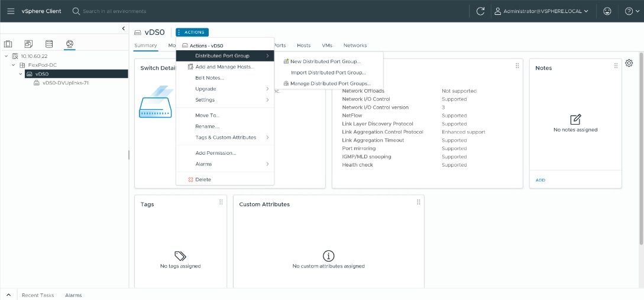Choose Import Distributed Port Group
Image resolution: width=644 pixels, height=300 pixels.
click(328, 73)
